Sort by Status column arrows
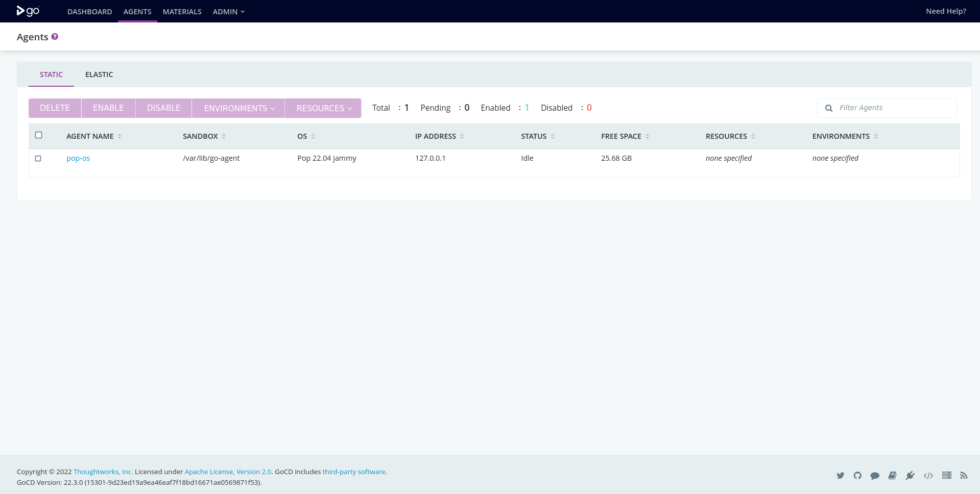Screen dimensions: 980x494 [x=553, y=136]
